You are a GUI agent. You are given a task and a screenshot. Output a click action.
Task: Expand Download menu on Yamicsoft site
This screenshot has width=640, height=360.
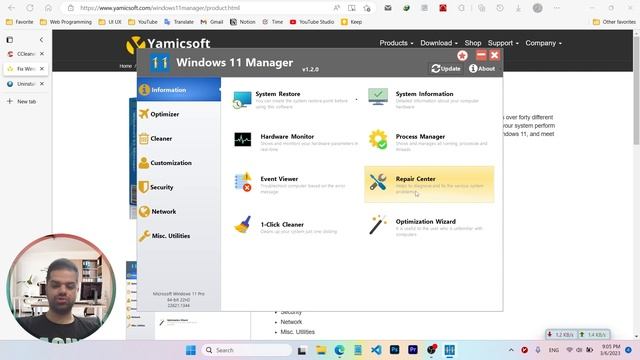(439, 43)
